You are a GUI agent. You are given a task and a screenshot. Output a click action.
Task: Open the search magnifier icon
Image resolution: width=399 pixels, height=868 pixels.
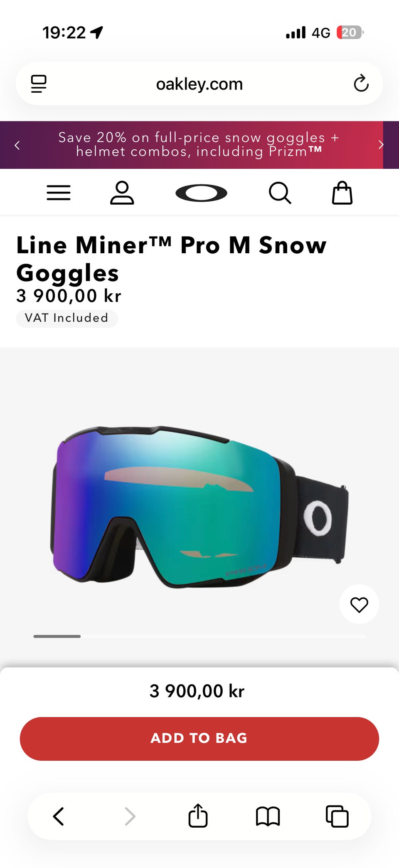click(280, 193)
